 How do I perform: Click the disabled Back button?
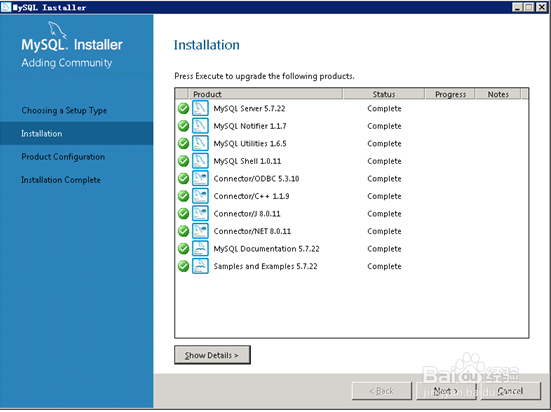(x=382, y=391)
